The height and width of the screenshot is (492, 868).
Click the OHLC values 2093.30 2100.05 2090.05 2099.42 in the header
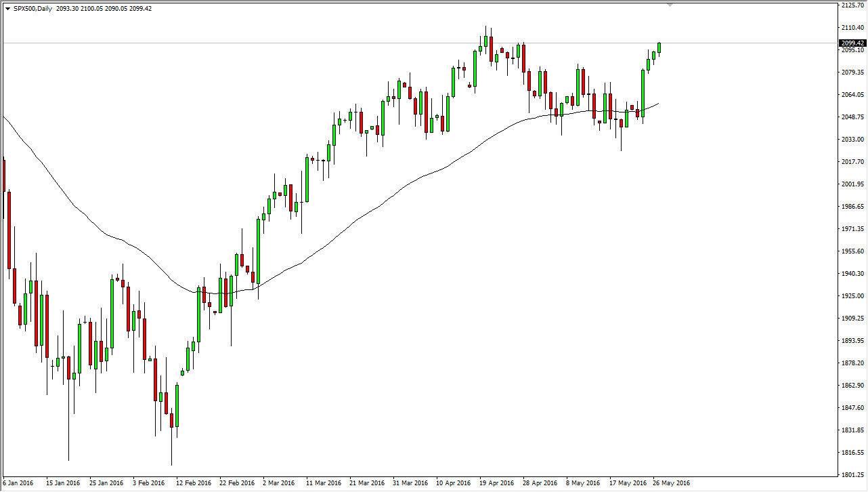(102, 8)
